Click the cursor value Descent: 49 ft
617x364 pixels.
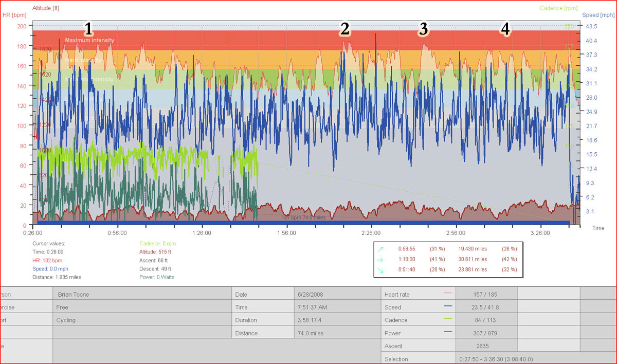point(155,268)
